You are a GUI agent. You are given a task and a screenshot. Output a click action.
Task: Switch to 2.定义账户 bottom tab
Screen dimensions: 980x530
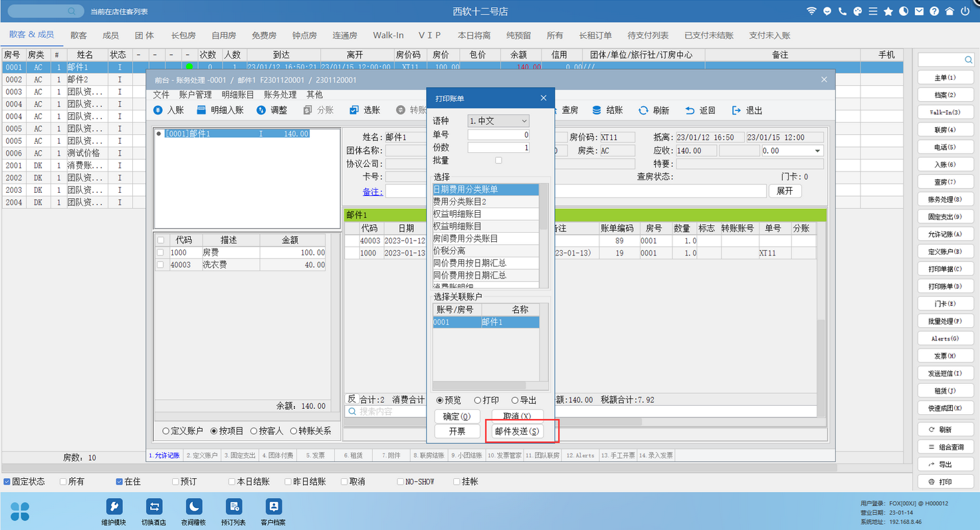point(202,456)
